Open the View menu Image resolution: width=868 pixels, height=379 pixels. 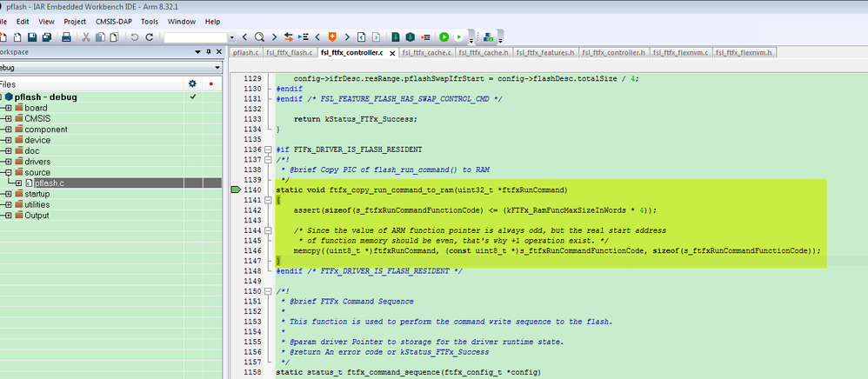click(x=46, y=22)
